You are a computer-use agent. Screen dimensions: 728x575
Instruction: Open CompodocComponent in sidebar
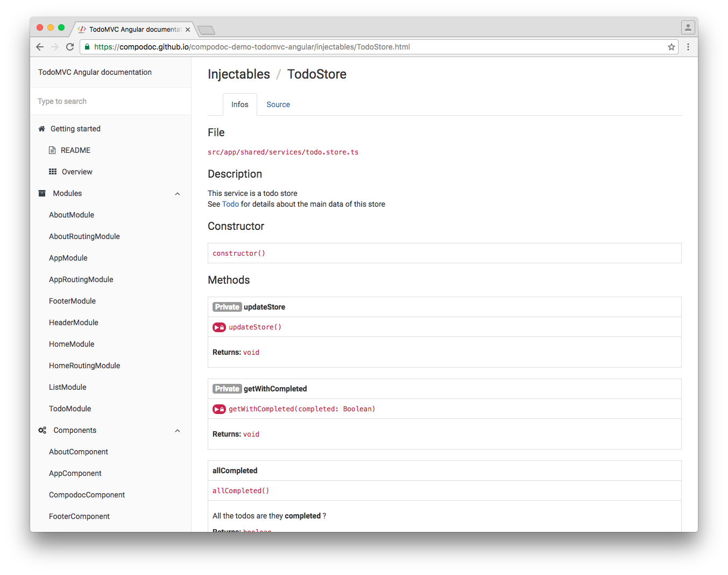point(87,495)
